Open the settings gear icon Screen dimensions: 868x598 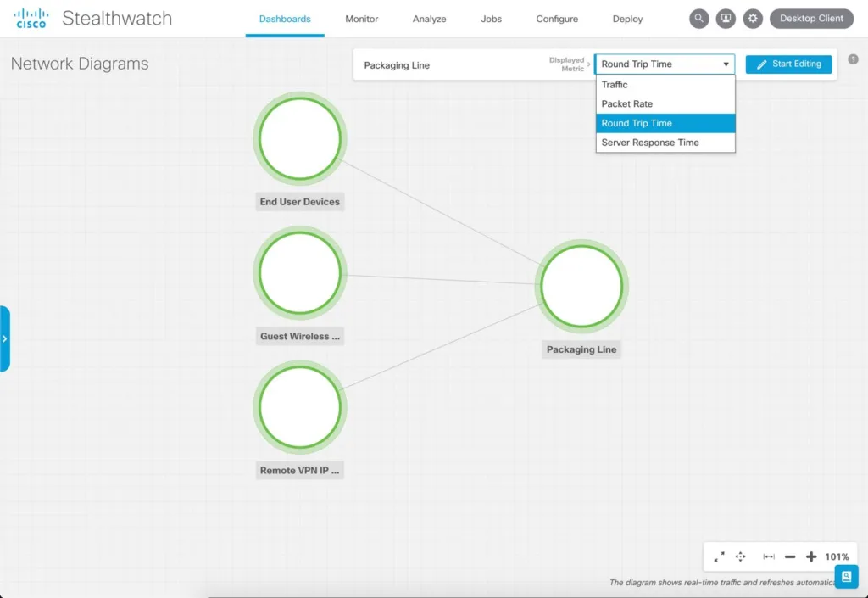click(x=753, y=19)
